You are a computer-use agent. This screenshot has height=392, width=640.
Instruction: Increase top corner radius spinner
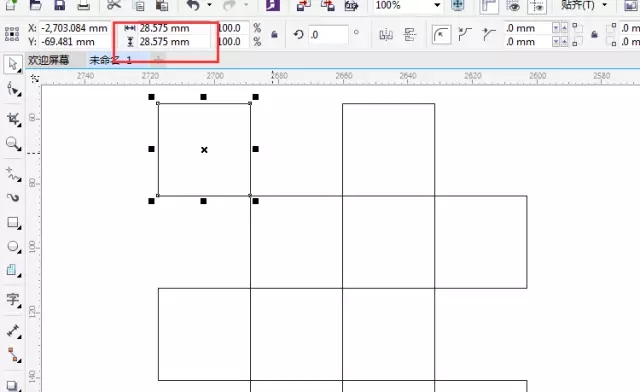[564, 28]
